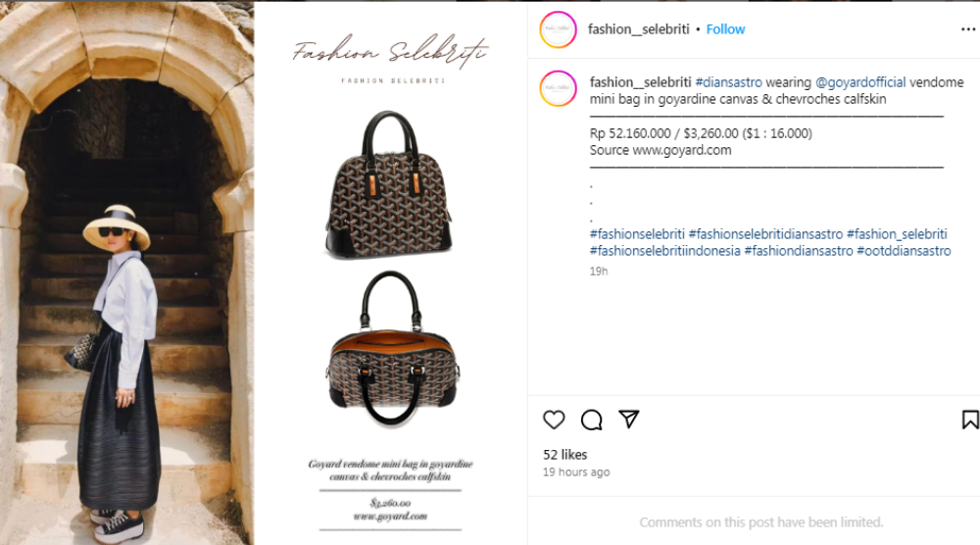The width and height of the screenshot is (980, 545).
Task: Follow the fashion__selebriti account
Action: (725, 29)
